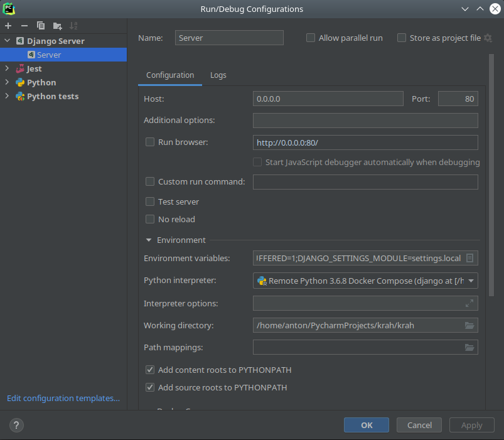
Task: Shade the dialog with the titlebar down-arrow
Action: pos(465,9)
